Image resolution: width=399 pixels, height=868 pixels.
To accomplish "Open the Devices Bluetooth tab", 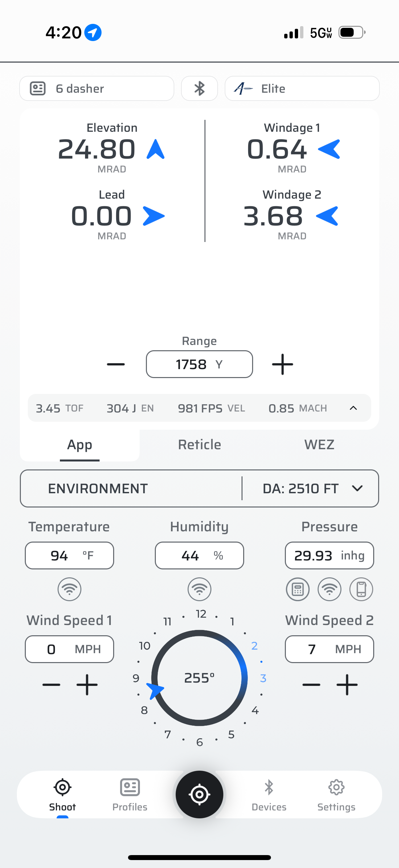I will pos(269,795).
